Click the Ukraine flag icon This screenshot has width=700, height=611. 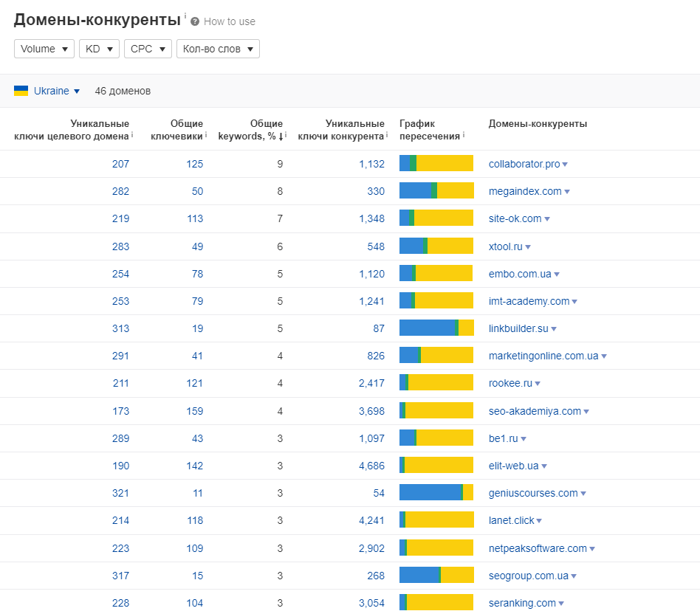[21, 91]
